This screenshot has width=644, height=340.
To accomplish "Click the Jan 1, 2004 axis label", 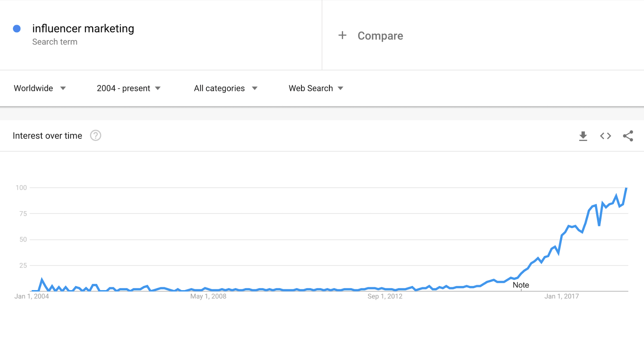I will click(32, 296).
